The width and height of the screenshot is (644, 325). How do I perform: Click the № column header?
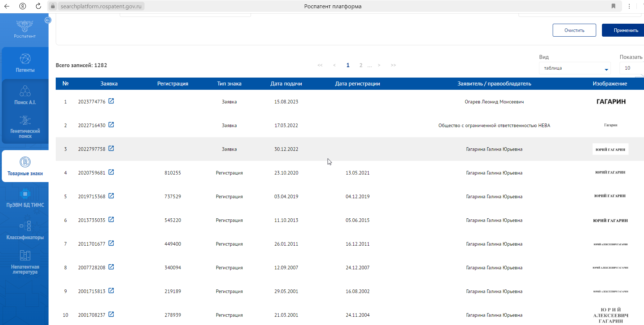[65, 84]
